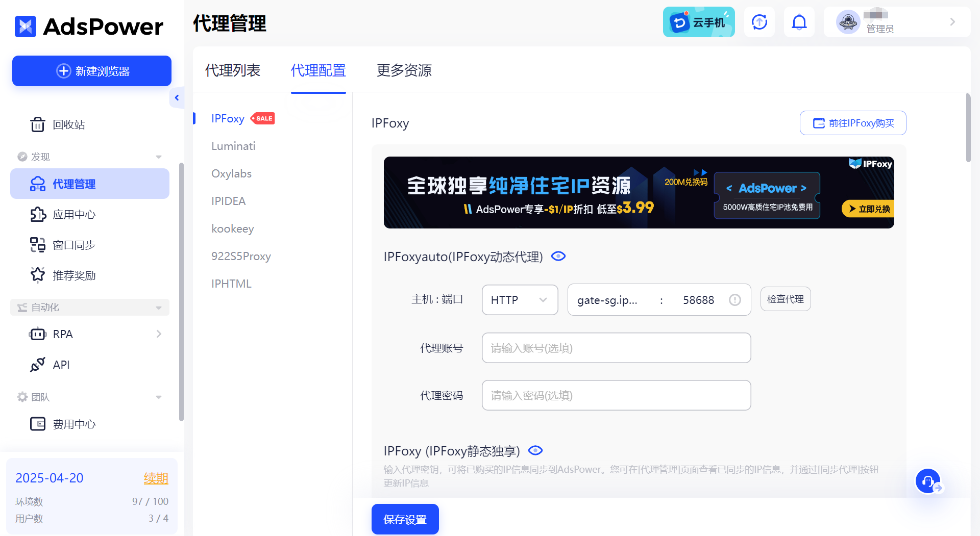Collapse the 发现 section
The height and width of the screenshot is (536, 980).
(x=159, y=157)
